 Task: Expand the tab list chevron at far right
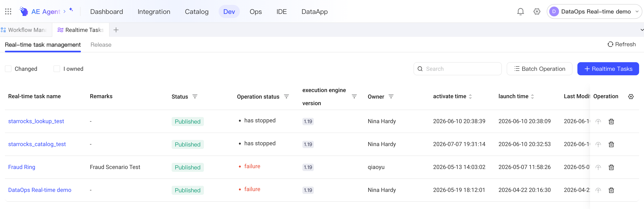click(642, 30)
